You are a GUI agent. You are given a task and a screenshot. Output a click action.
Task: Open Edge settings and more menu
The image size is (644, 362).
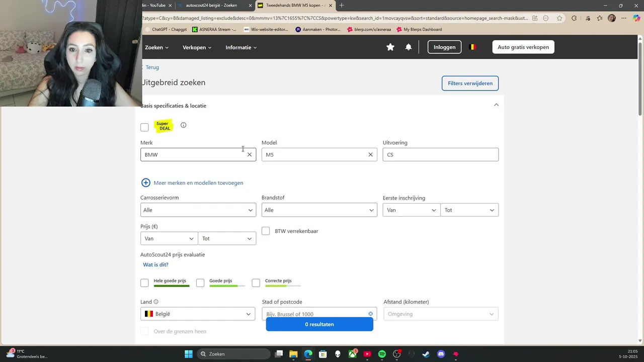click(624, 18)
